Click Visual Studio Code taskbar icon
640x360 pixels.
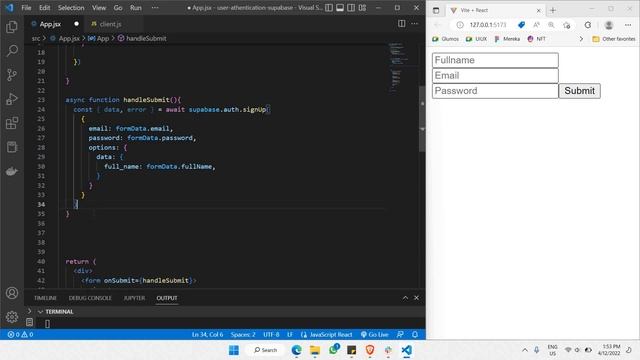click(407, 350)
